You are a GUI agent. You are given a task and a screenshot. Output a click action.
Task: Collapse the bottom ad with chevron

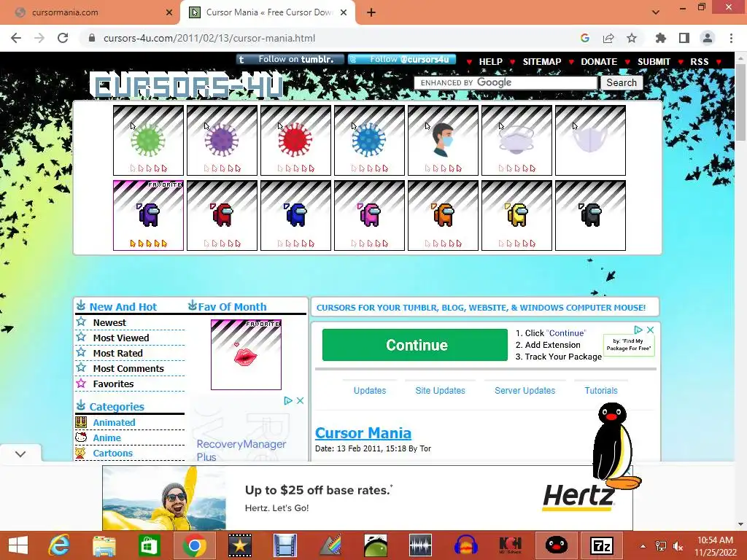[x=20, y=454]
